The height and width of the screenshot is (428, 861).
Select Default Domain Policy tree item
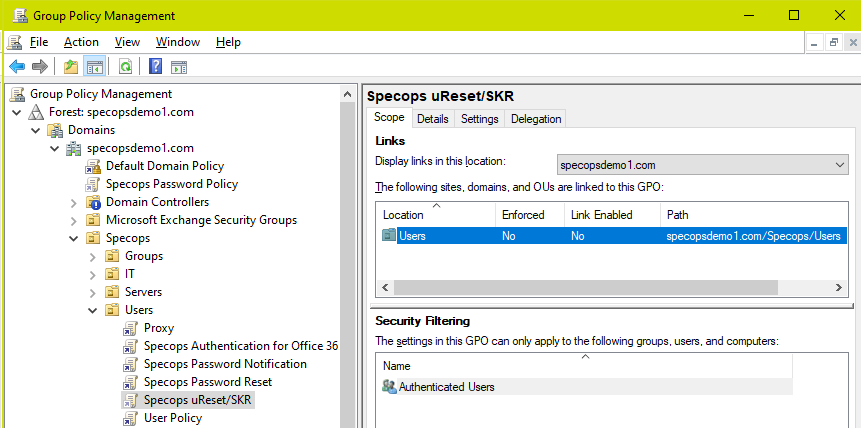pyautogui.click(x=165, y=166)
